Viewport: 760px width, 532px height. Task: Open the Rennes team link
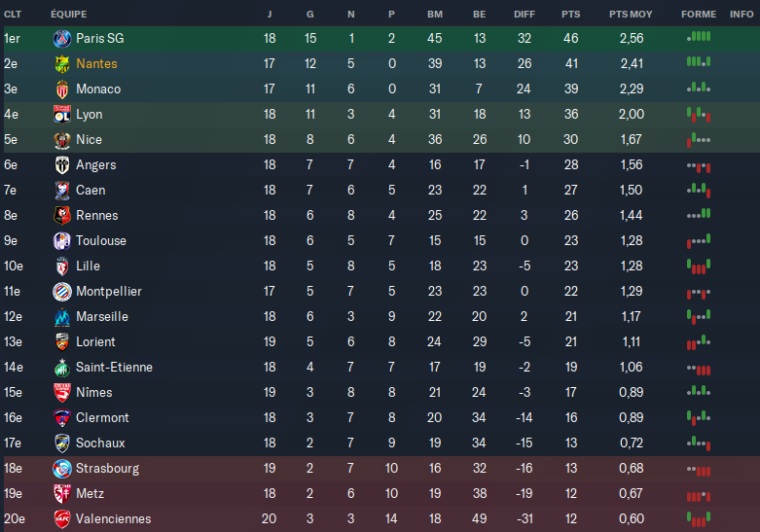click(97, 216)
